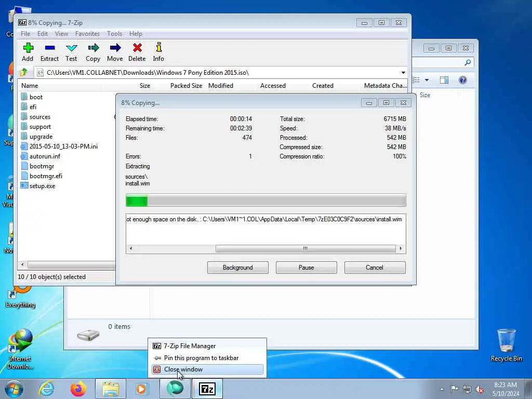Click the Move toolbar icon
This screenshot has height=399, width=532.
115,52
